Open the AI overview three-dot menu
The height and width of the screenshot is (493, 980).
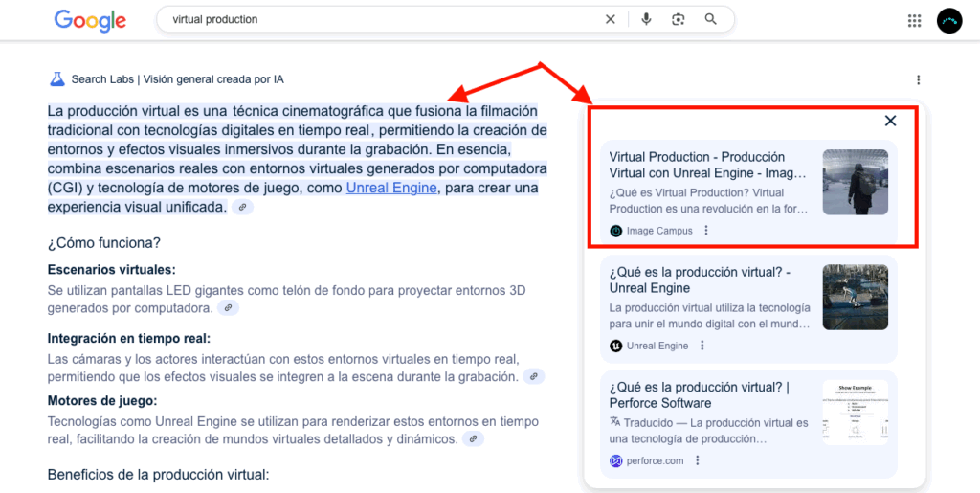click(918, 80)
